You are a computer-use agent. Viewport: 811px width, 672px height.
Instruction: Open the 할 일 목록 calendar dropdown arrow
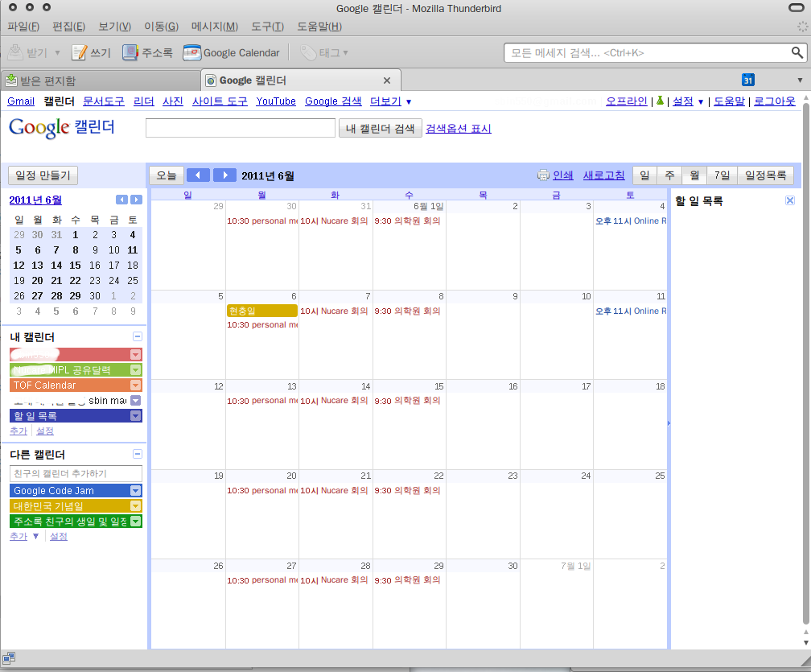coord(135,416)
